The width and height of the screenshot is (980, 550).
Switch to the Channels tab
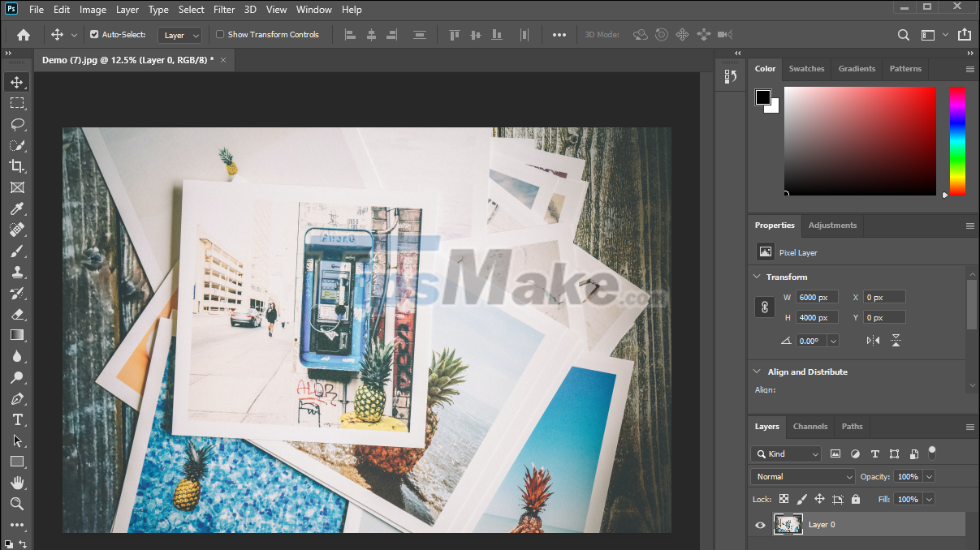point(810,427)
